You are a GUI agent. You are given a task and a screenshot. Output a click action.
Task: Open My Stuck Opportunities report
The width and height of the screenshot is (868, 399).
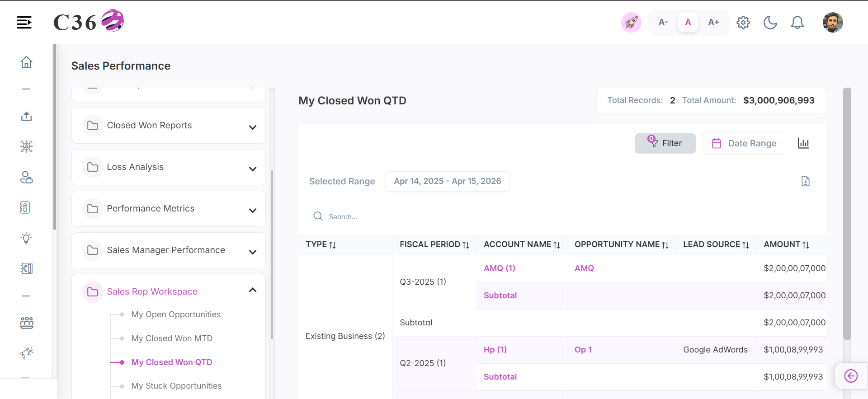176,386
